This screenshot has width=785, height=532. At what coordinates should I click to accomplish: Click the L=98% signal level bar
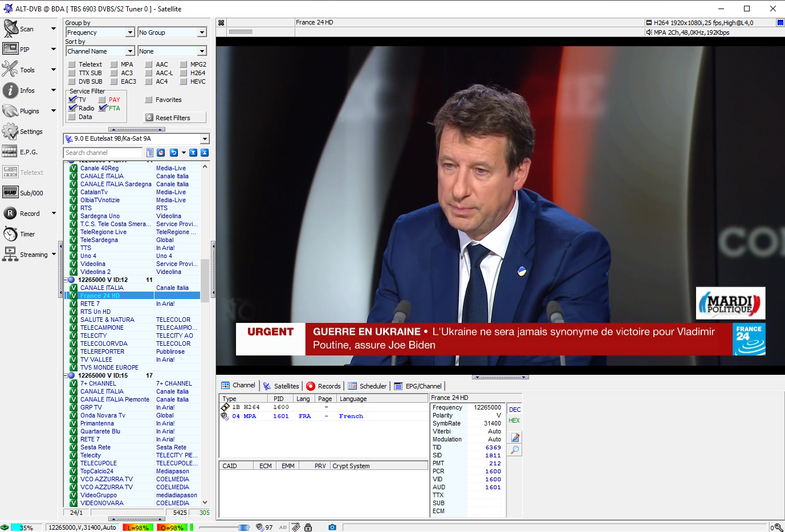pyautogui.click(x=137, y=527)
